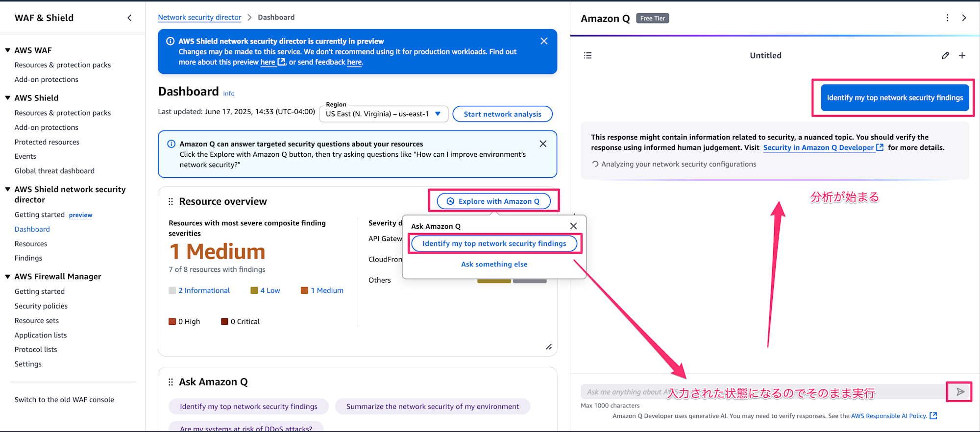The height and width of the screenshot is (432, 980).
Task: Open Global threat dashboard
Action: pyautogui.click(x=54, y=171)
